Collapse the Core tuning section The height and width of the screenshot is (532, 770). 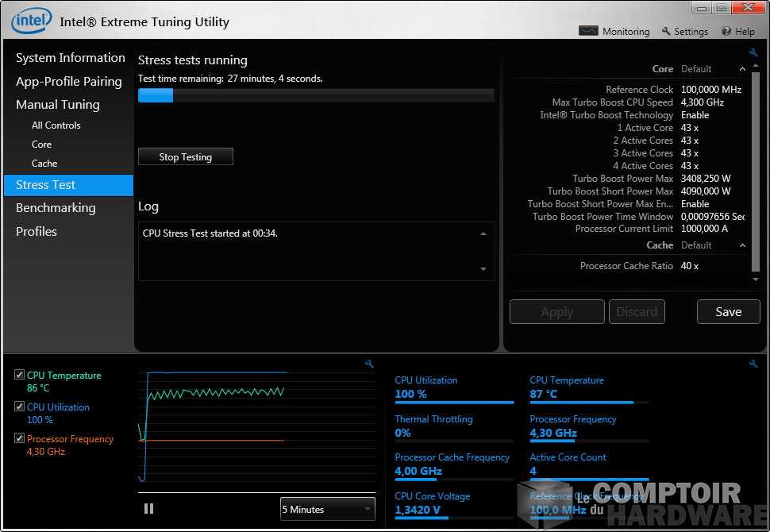point(742,68)
